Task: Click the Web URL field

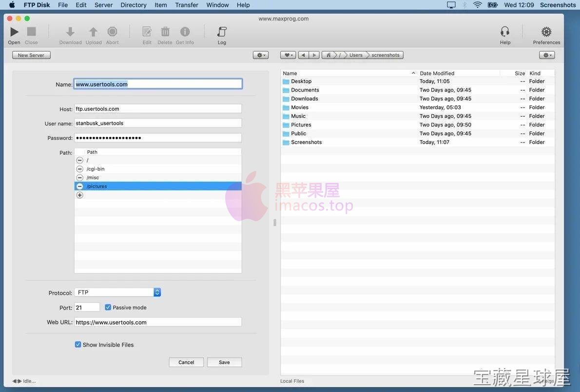Action: coord(158,322)
